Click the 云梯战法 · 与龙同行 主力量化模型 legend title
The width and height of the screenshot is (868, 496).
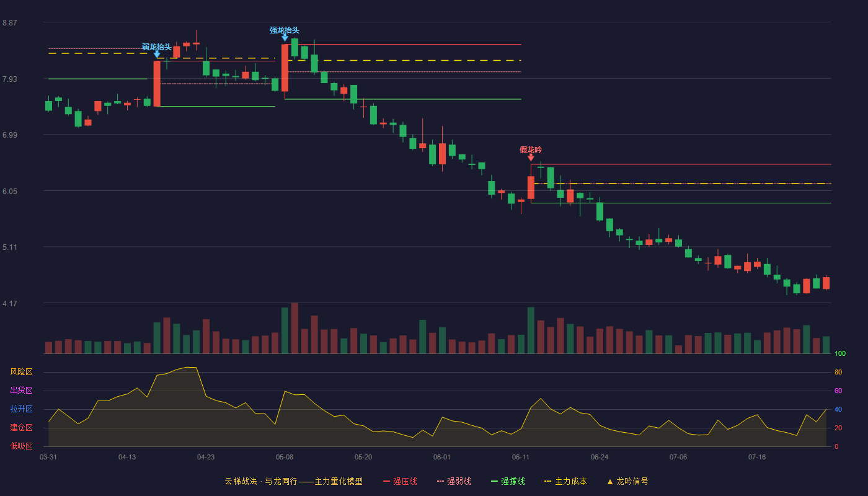[293, 481]
